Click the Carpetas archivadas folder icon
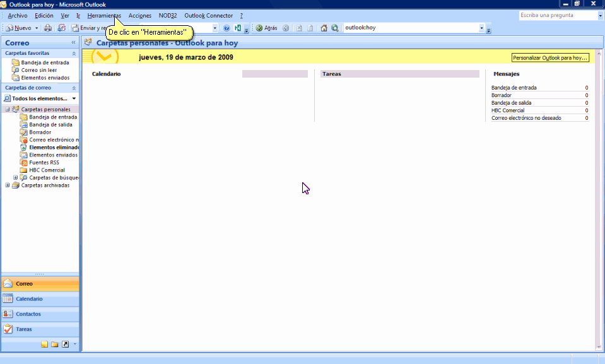The height and width of the screenshot is (364, 605). [x=15, y=185]
